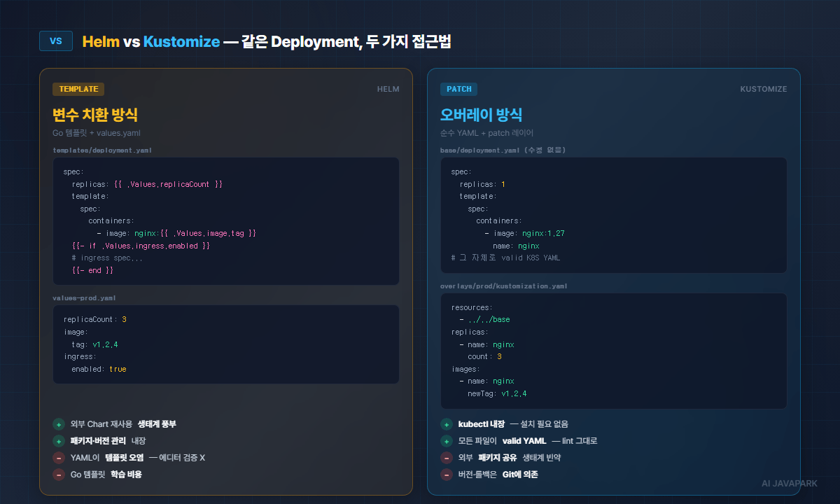Image resolution: width=840 pixels, height=504 pixels.
Task: Click the minus icon by "Go 템플릿 학습 비용"
Action: click(x=59, y=475)
